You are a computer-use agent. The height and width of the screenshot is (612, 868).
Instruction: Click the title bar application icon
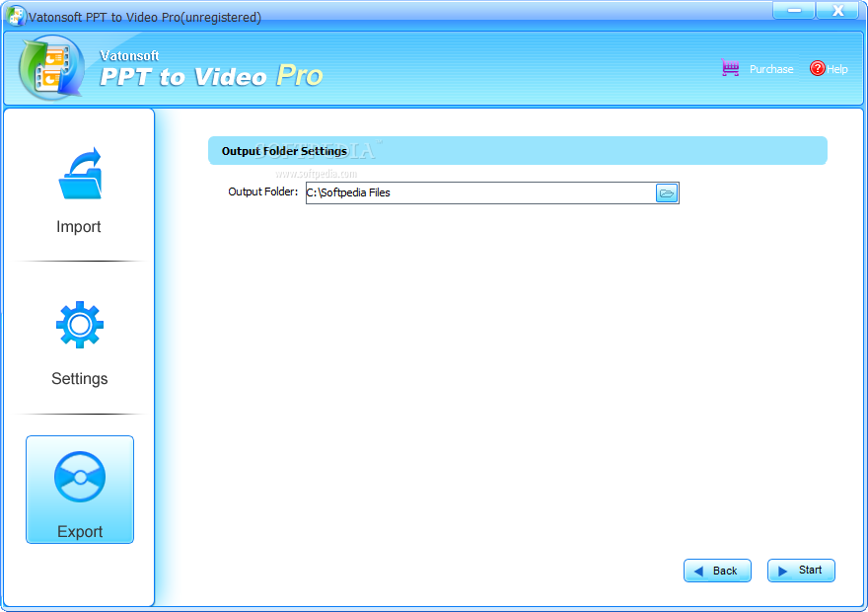16,16
